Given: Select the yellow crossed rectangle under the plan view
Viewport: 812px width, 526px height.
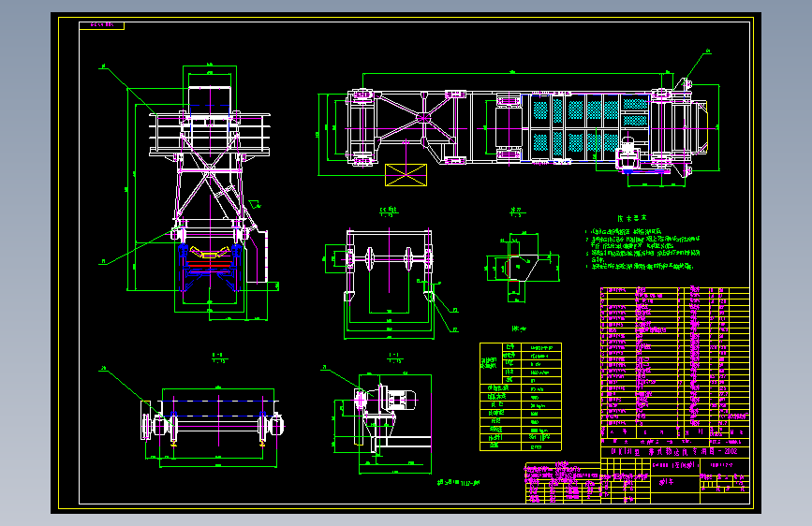Looking at the screenshot, I should [406, 174].
